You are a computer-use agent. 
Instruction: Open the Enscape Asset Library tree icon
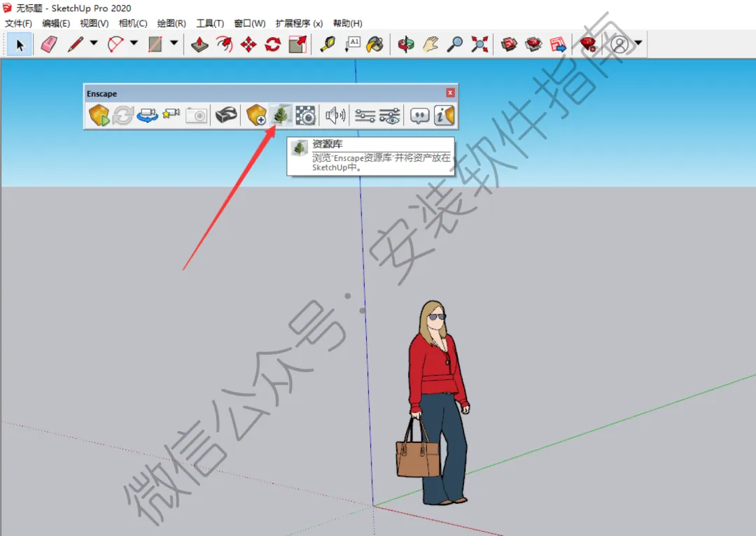pyautogui.click(x=281, y=115)
